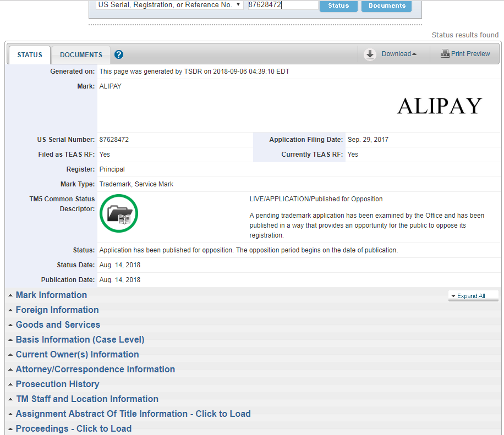Expand TM Staff and Location Information
The height and width of the screenshot is (435, 504).
pyautogui.click(x=87, y=399)
